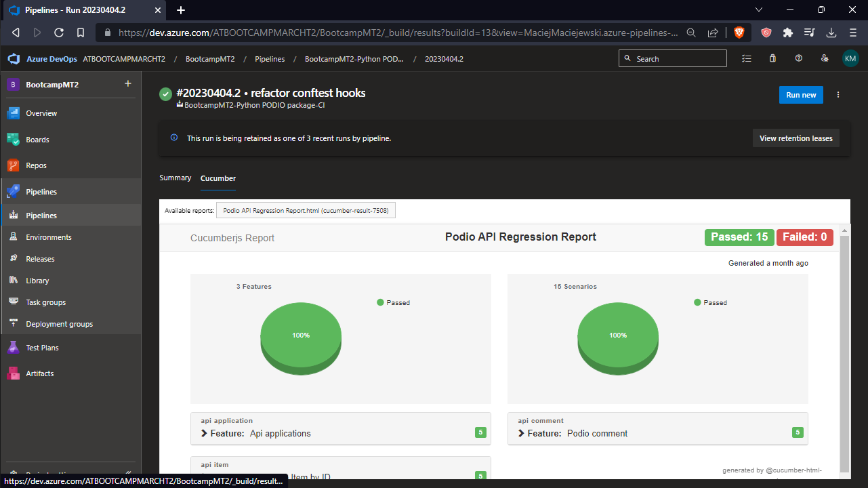Open the Marketplace shopping bag icon
Image resolution: width=868 pixels, height=488 pixels.
point(772,58)
